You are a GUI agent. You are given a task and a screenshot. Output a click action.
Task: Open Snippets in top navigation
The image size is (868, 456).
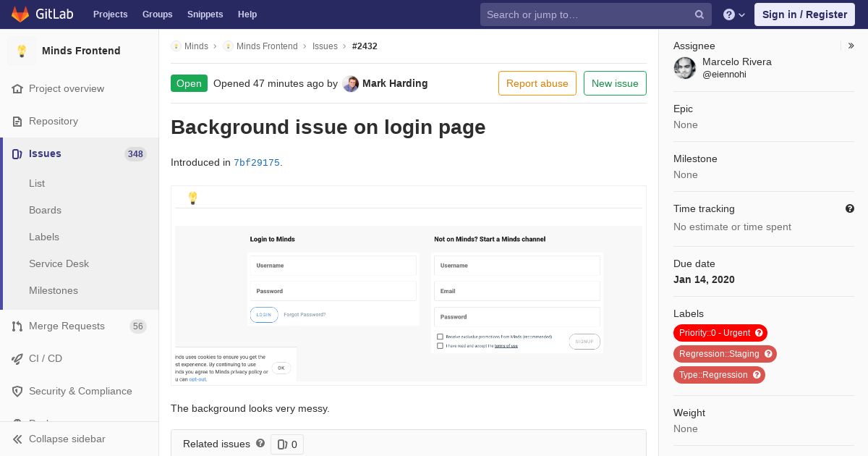(x=205, y=14)
